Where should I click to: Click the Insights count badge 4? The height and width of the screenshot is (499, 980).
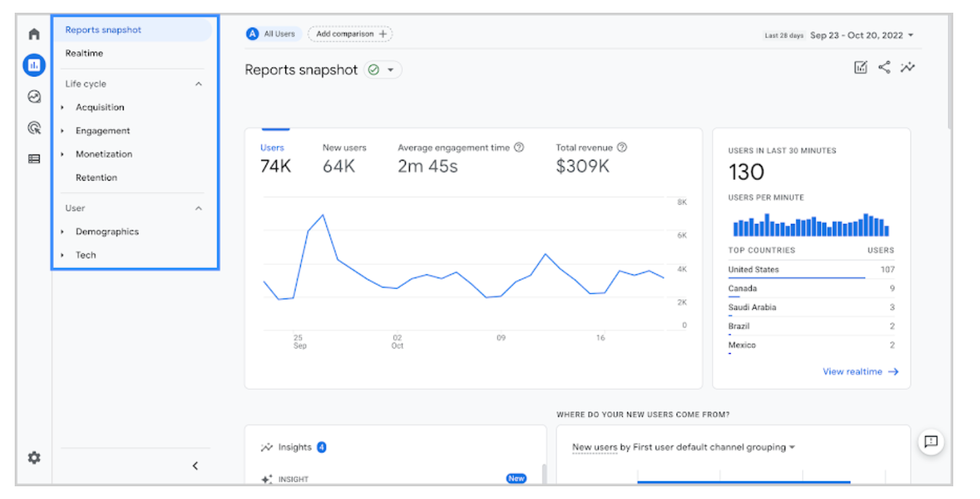coord(322,447)
